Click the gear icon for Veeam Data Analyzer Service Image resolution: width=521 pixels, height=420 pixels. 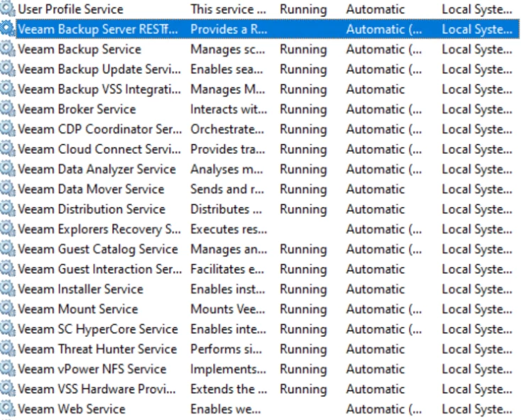(7, 169)
